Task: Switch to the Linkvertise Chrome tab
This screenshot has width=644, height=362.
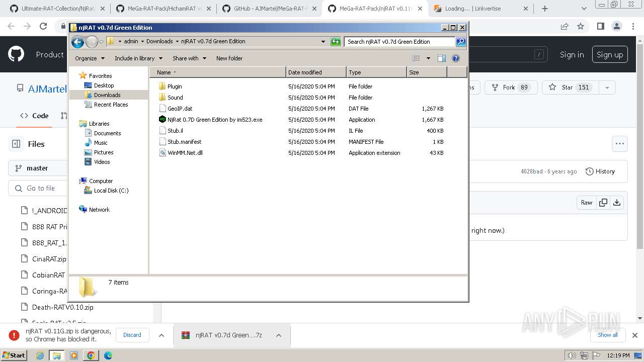Action: click(x=480, y=9)
